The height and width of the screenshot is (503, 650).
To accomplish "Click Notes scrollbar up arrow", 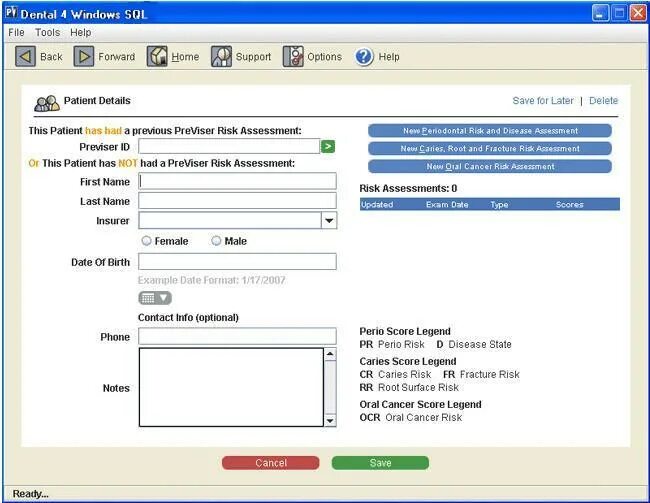I will coord(330,354).
